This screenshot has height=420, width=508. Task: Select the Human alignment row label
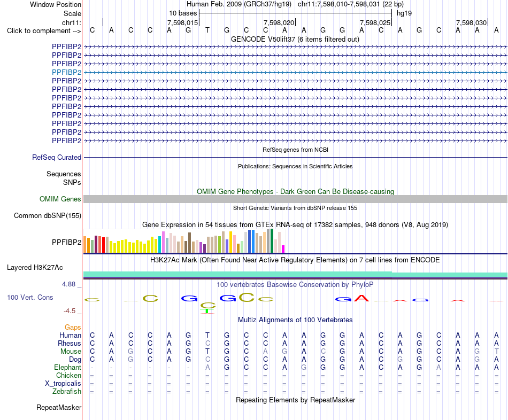70,335
